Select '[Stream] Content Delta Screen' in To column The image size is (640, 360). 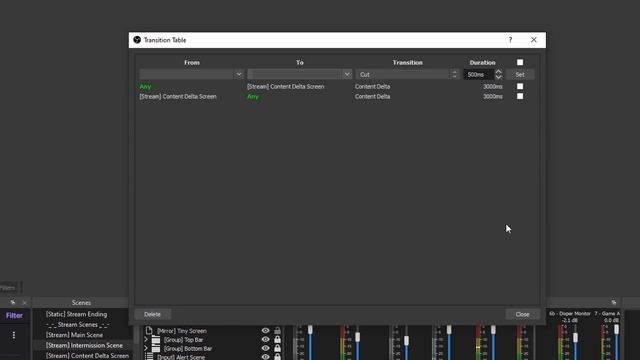pos(286,87)
